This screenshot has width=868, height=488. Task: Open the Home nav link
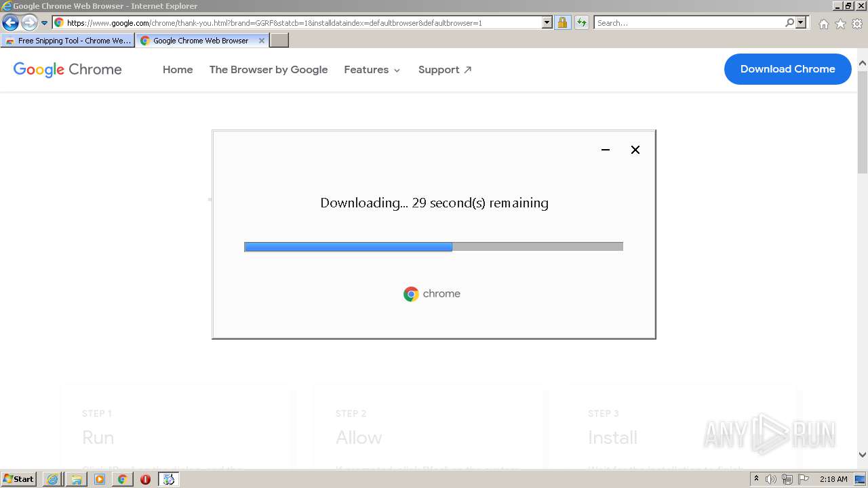(178, 69)
